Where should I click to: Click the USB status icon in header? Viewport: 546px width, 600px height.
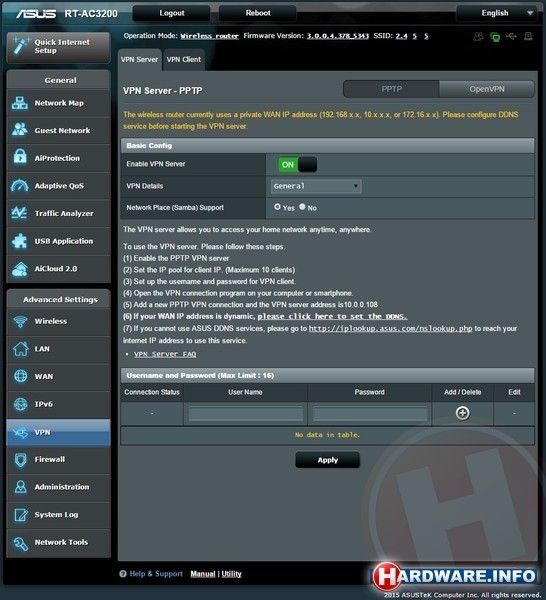tap(511, 36)
